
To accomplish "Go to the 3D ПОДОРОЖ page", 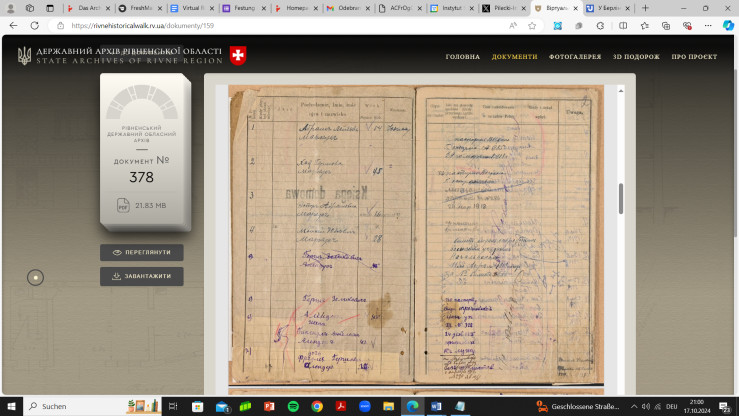I will pyautogui.click(x=636, y=57).
